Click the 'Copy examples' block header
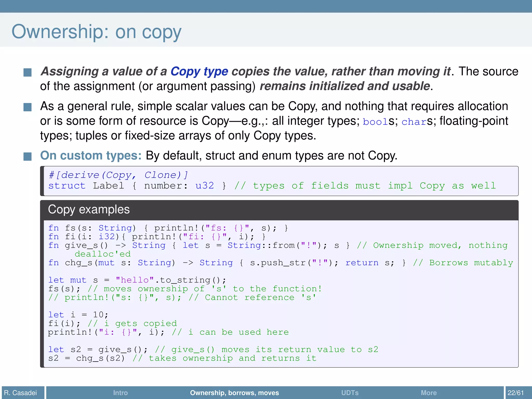 (89, 209)
